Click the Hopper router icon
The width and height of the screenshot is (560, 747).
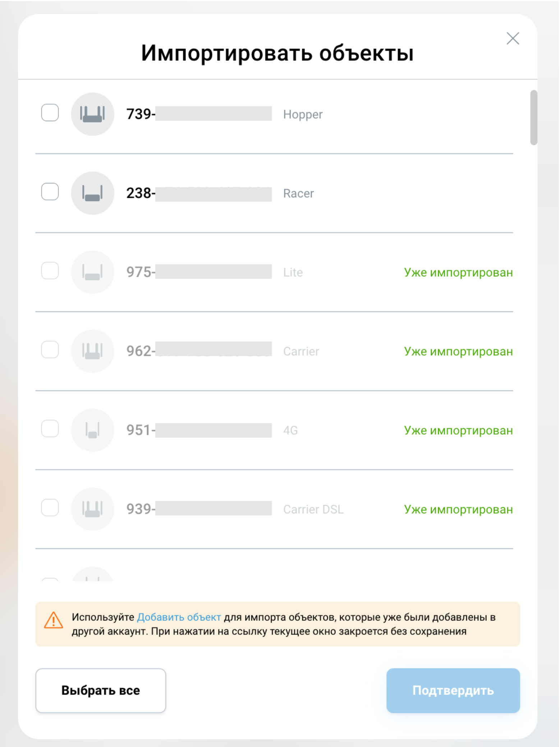(92, 114)
